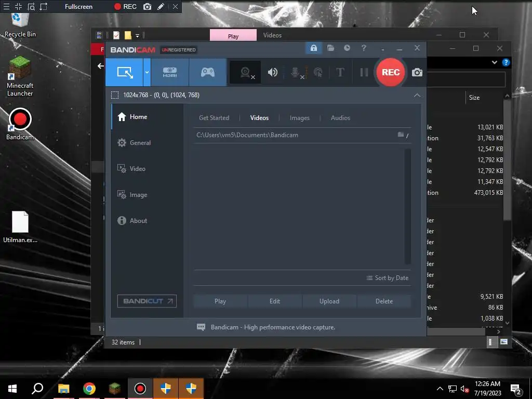Show hidden system tray icons

pyautogui.click(x=440, y=389)
